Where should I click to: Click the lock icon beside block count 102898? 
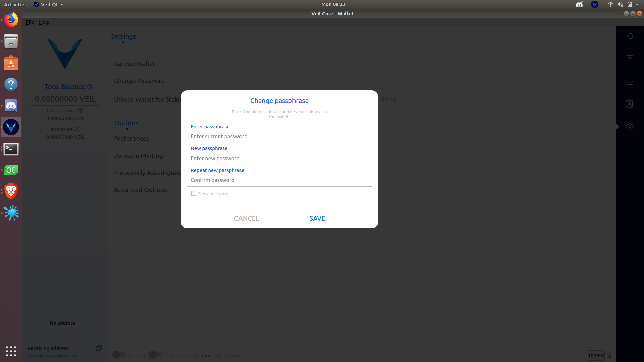[x=608, y=356]
